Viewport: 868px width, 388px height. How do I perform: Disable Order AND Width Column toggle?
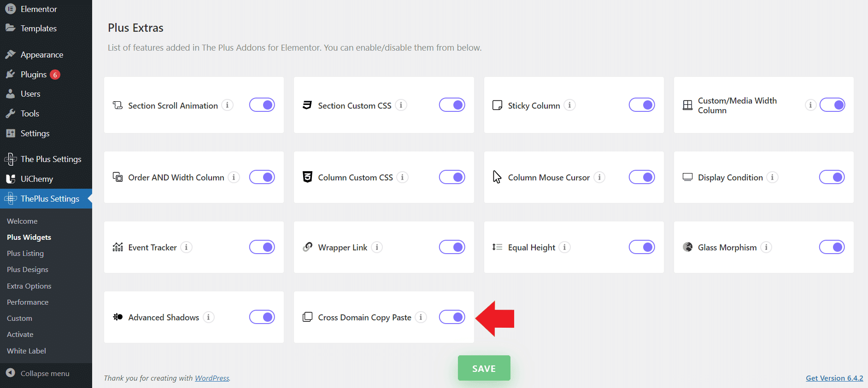pyautogui.click(x=262, y=177)
